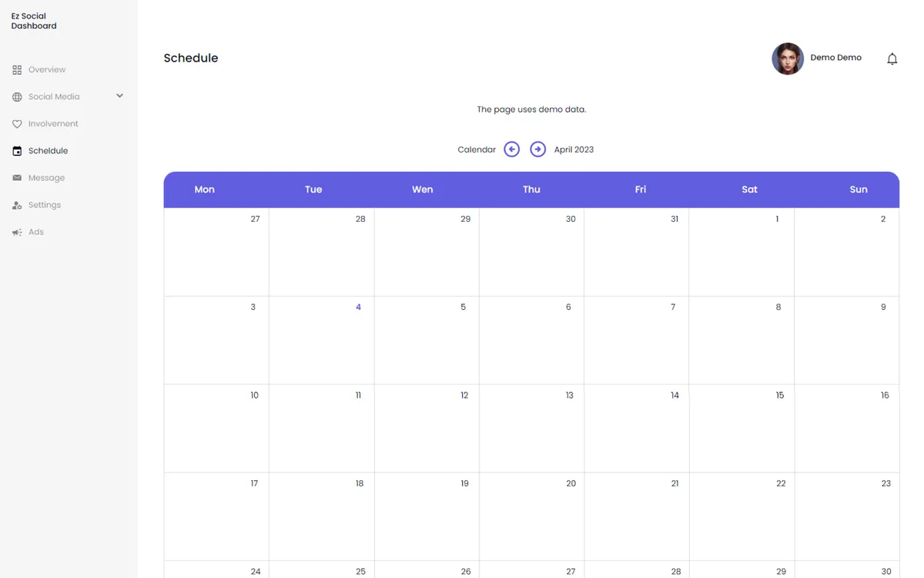
Task: Click the Mon column header
Action: (x=204, y=190)
